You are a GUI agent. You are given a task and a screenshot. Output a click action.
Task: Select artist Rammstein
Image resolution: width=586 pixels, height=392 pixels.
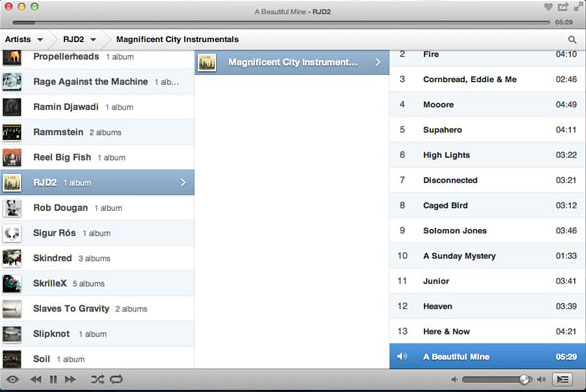[x=97, y=132]
